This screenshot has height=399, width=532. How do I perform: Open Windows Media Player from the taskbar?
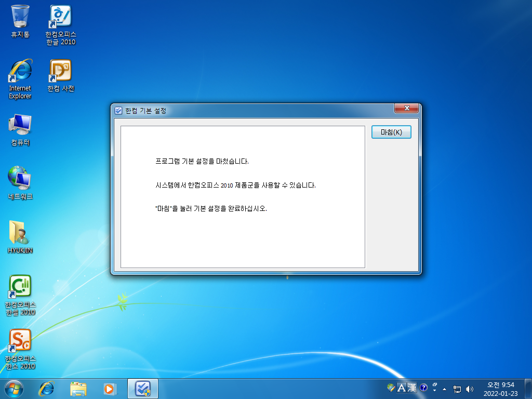pos(110,389)
